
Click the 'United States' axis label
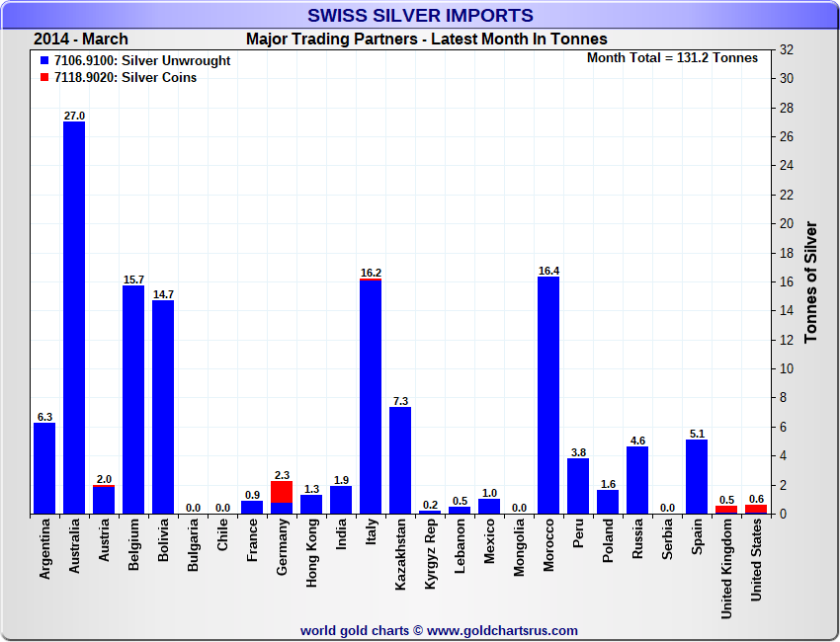[x=756, y=560]
